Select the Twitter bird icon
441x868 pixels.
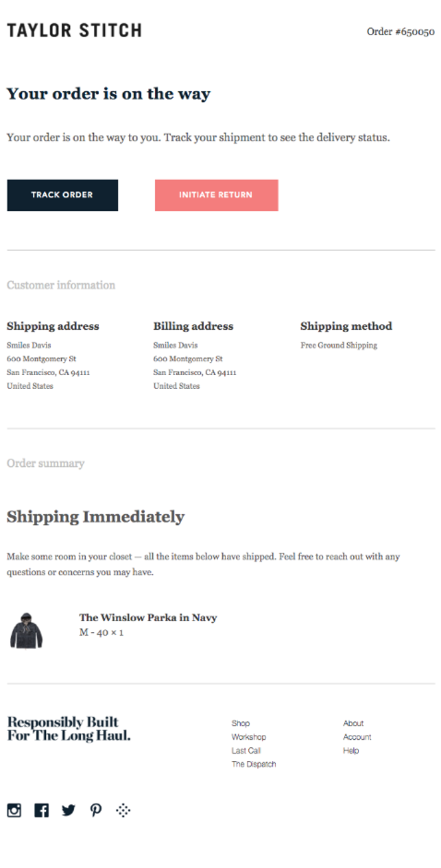[x=69, y=810]
